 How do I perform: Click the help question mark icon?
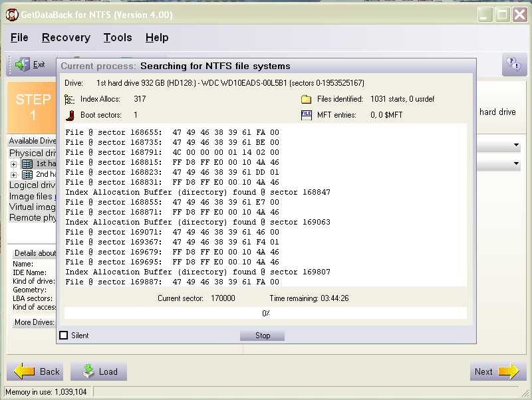tap(513, 64)
